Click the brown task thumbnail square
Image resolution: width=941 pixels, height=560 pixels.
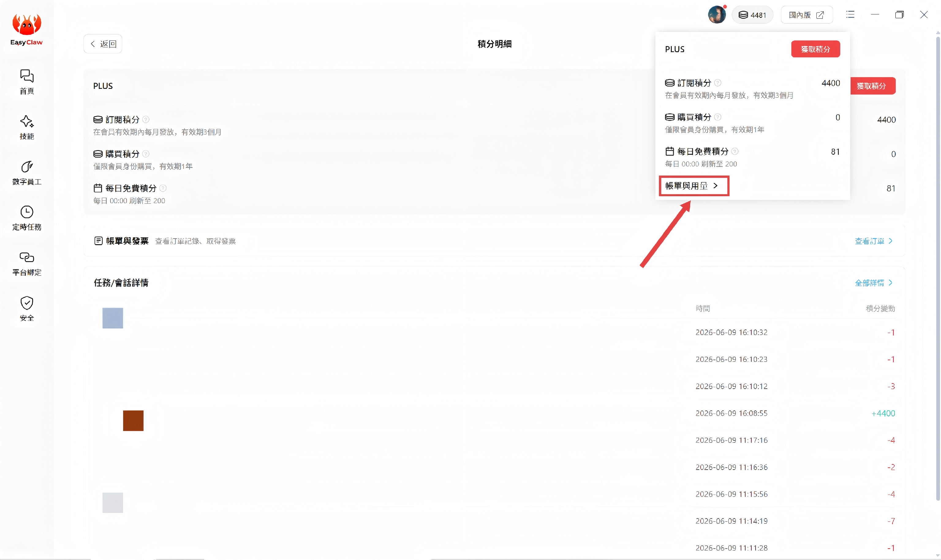(x=133, y=420)
